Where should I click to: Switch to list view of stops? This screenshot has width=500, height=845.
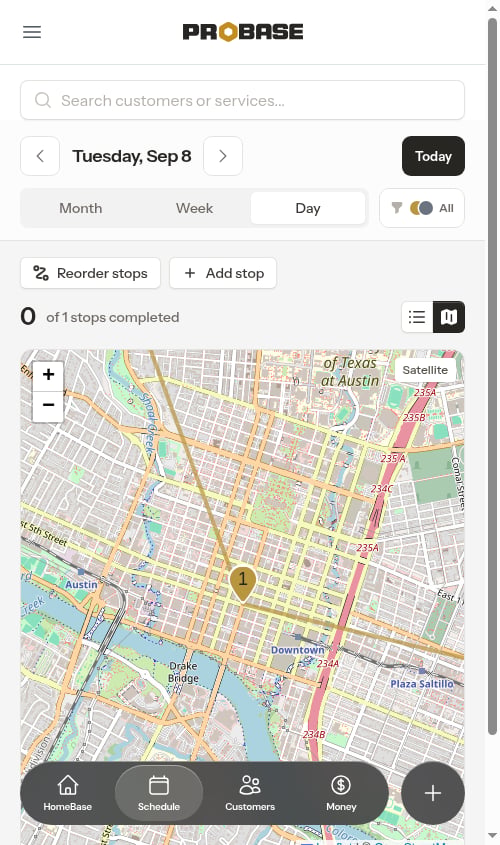pos(417,317)
